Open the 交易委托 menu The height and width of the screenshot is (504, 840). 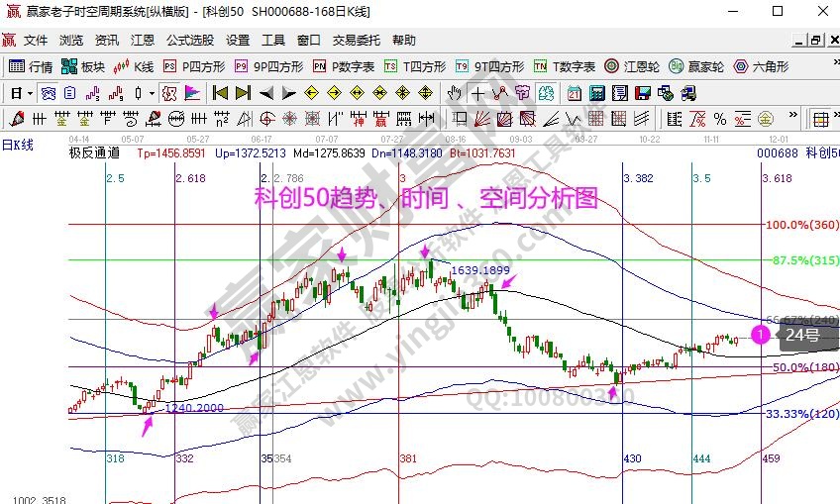click(x=356, y=41)
